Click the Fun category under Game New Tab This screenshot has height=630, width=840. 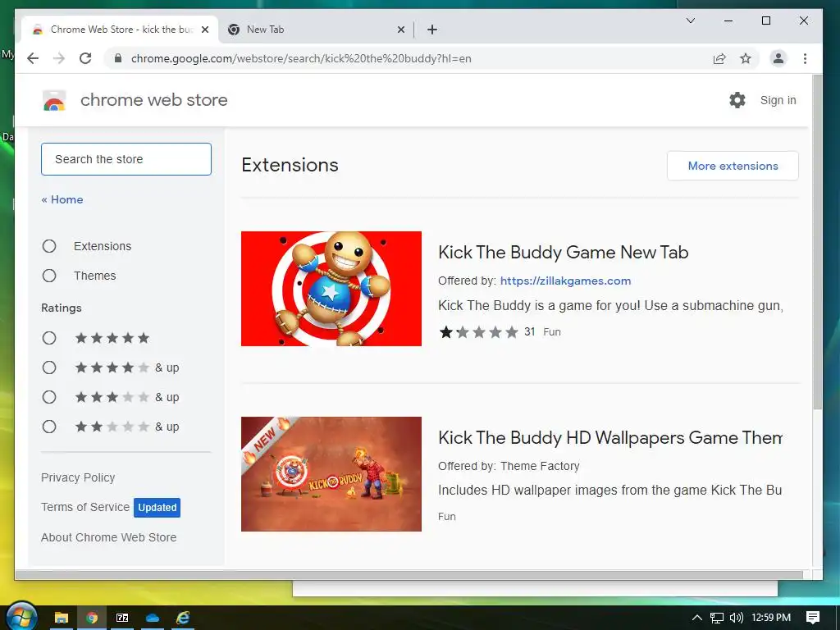point(552,331)
